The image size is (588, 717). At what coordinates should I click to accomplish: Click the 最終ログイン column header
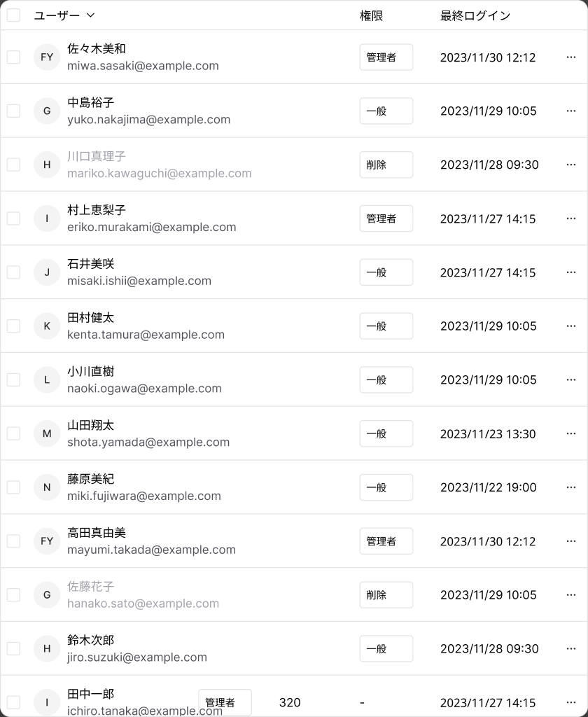click(x=475, y=15)
